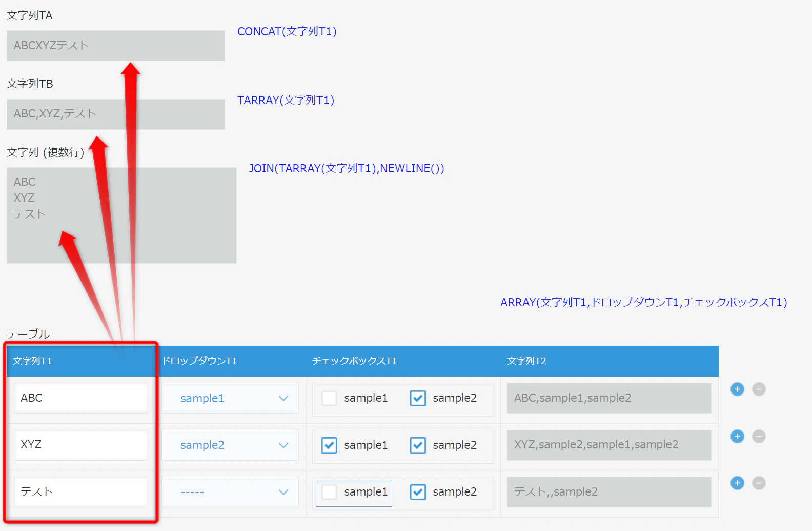Click the ARRAY(文字列T1,ドロップダウンT1,チェックボックスT1) formula text
This screenshot has height=531, width=812.
(644, 303)
